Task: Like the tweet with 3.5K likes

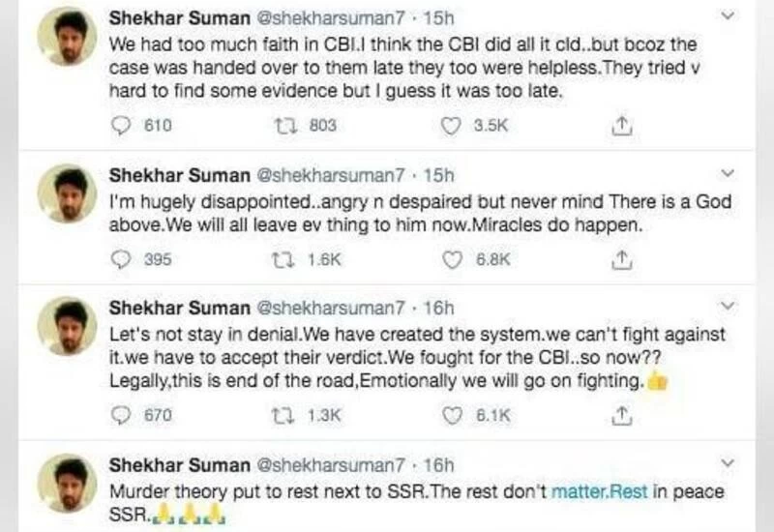Action: pyautogui.click(x=451, y=126)
